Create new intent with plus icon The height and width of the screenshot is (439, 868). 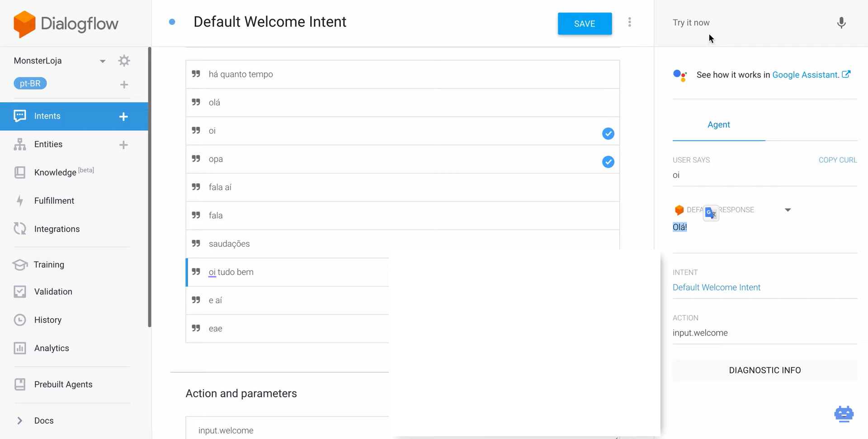click(x=123, y=117)
